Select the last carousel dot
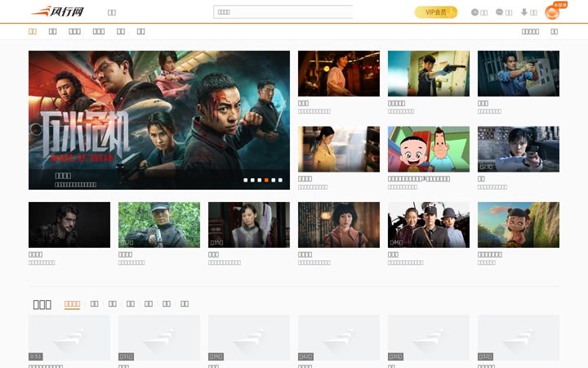588x368 pixels. (x=280, y=180)
